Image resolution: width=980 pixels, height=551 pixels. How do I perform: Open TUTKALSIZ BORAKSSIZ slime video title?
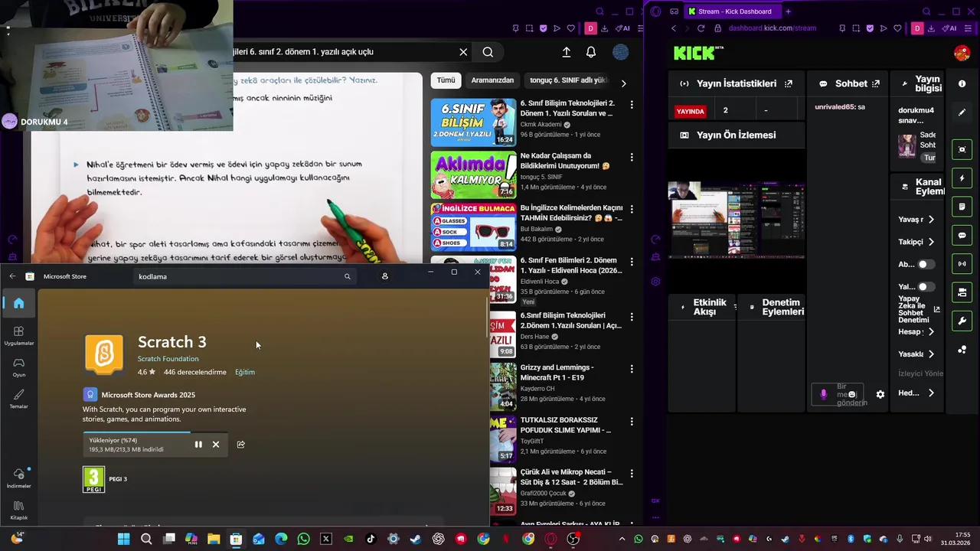[x=566, y=425]
